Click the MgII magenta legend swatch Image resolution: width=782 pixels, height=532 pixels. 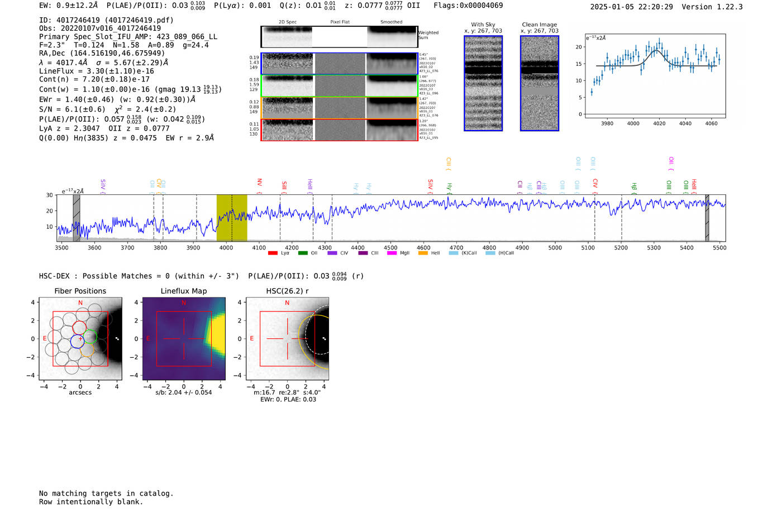tap(392, 253)
